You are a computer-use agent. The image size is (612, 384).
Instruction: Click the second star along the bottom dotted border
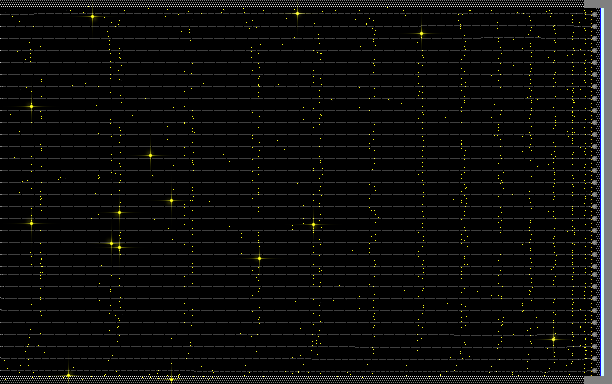tap(171, 379)
